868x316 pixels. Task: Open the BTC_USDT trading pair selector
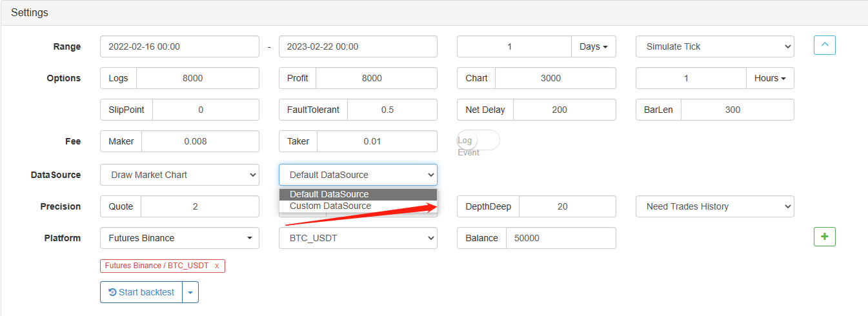click(x=358, y=238)
